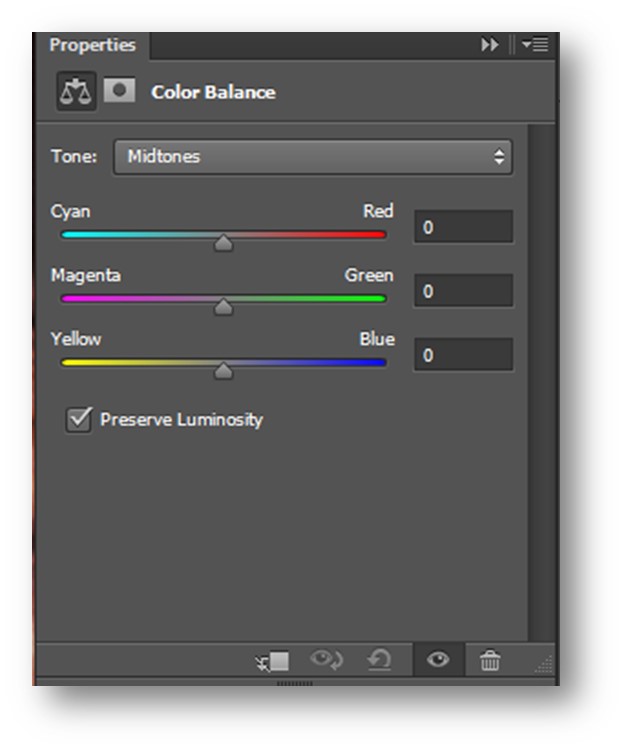This screenshot has height=751, width=625.
Task: Delete adjustment layer with trash icon
Action: pyautogui.click(x=489, y=660)
